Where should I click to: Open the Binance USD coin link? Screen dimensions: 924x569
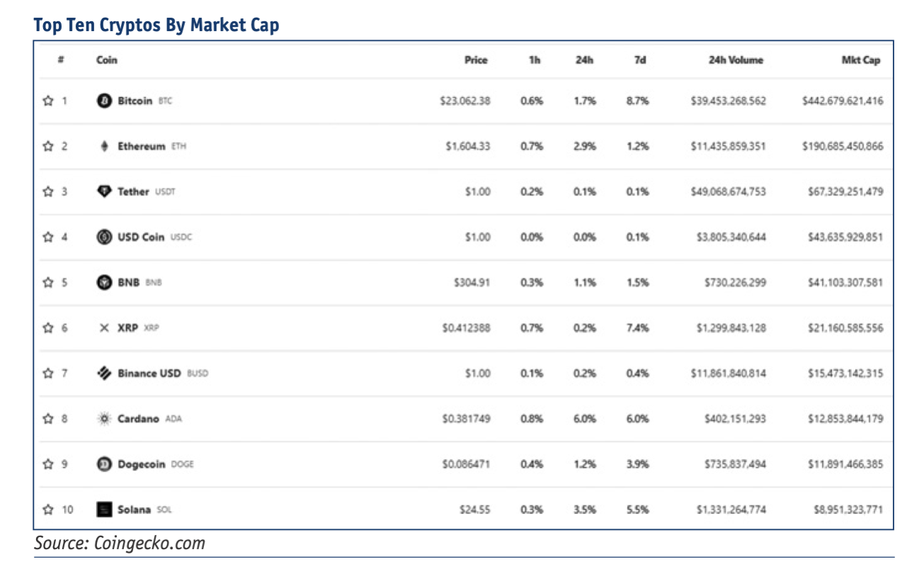click(149, 373)
